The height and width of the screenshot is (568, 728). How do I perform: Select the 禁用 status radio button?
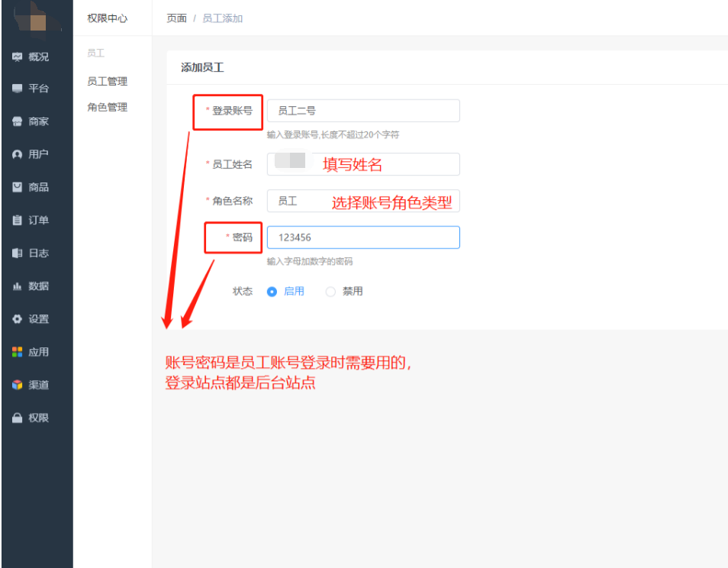330,292
